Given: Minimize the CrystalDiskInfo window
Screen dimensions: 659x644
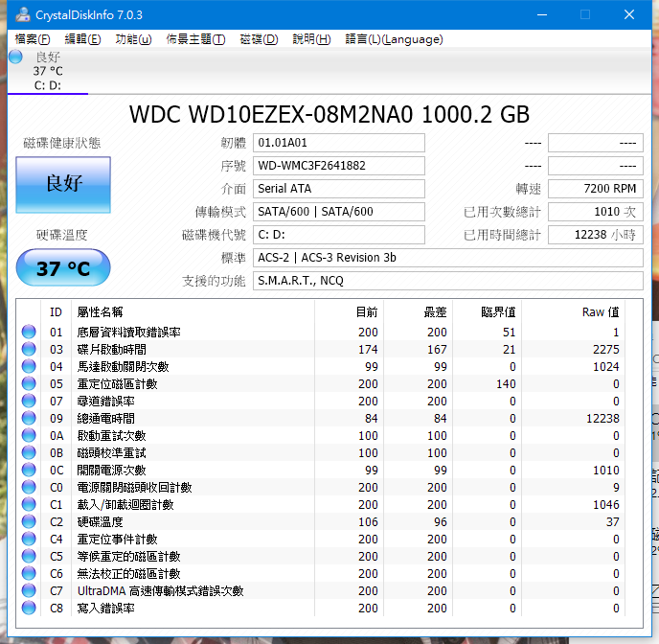Looking at the screenshot, I should coord(542,14).
